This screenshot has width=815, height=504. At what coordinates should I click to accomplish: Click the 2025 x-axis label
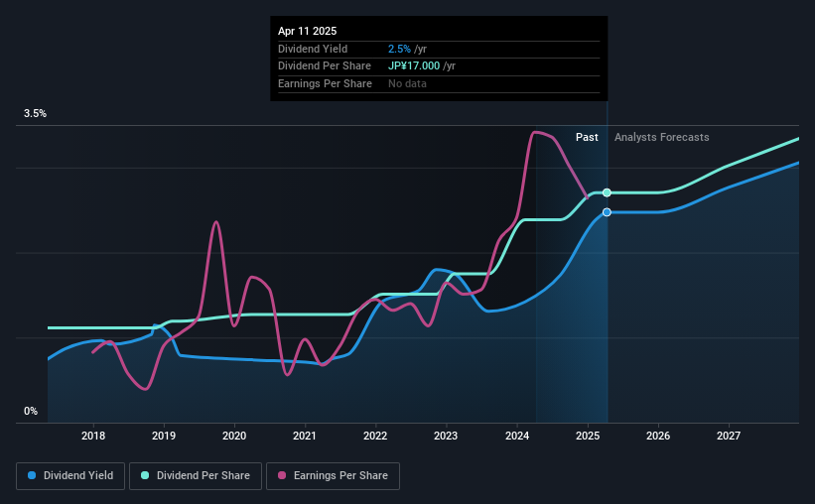coord(588,436)
